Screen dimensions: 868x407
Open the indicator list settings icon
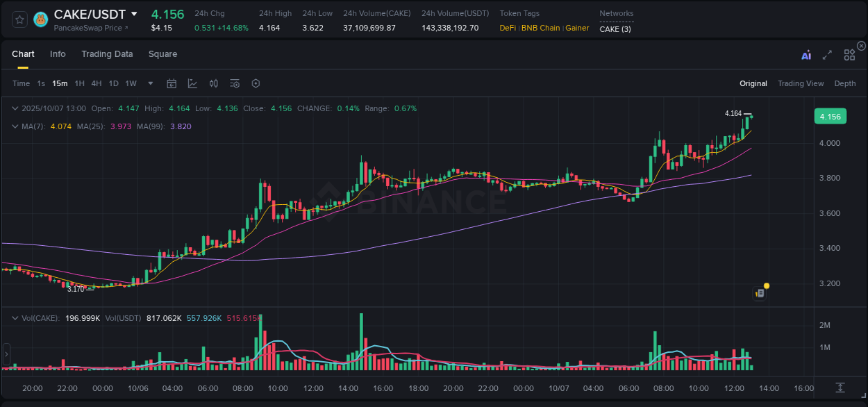(234, 83)
